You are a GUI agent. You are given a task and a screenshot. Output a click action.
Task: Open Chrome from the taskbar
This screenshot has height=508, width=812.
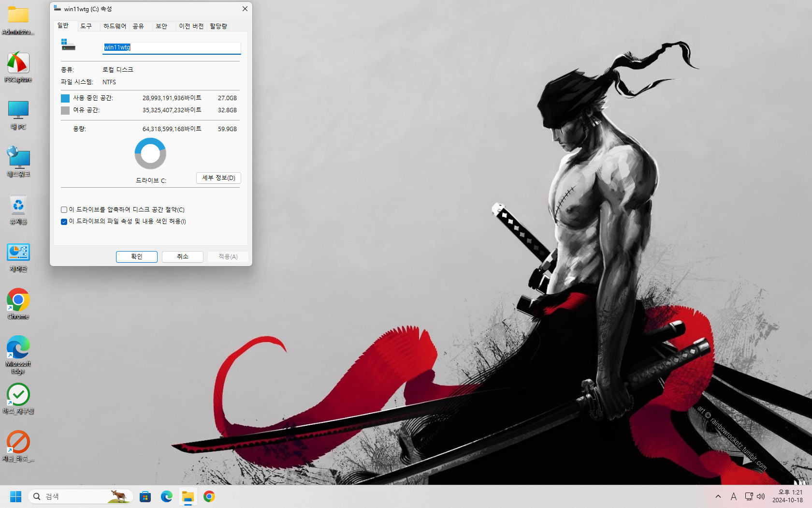click(x=209, y=496)
